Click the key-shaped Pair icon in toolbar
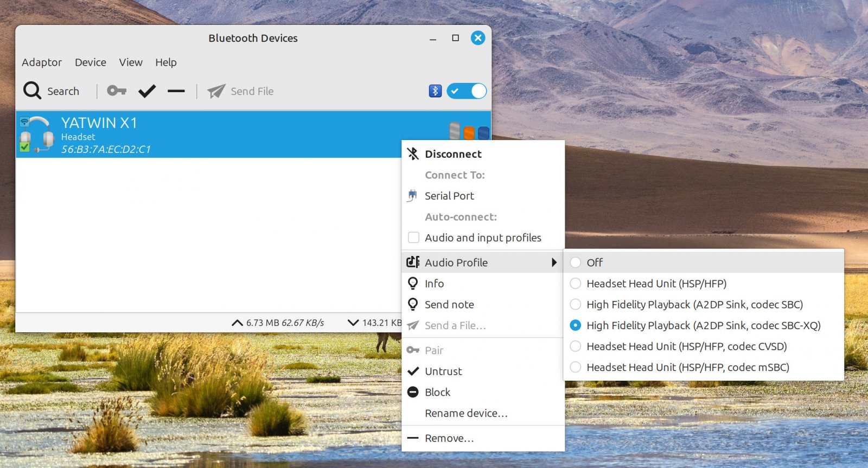Viewport: 868px width, 468px height. click(116, 91)
